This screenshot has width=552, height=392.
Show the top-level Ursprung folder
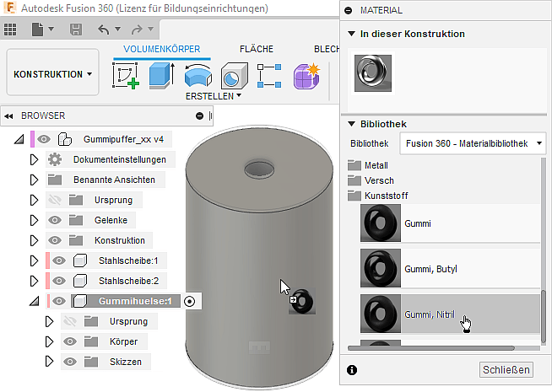coord(55,200)
